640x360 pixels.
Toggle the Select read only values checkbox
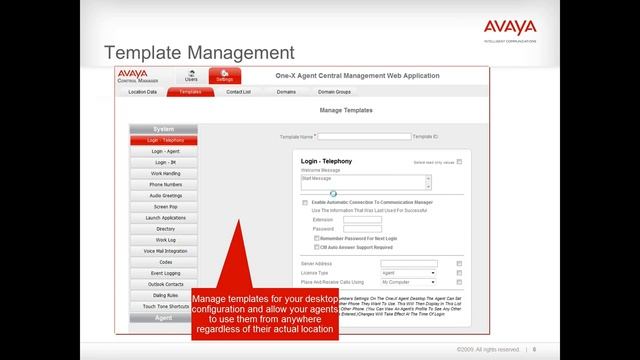tap(459, 162)
